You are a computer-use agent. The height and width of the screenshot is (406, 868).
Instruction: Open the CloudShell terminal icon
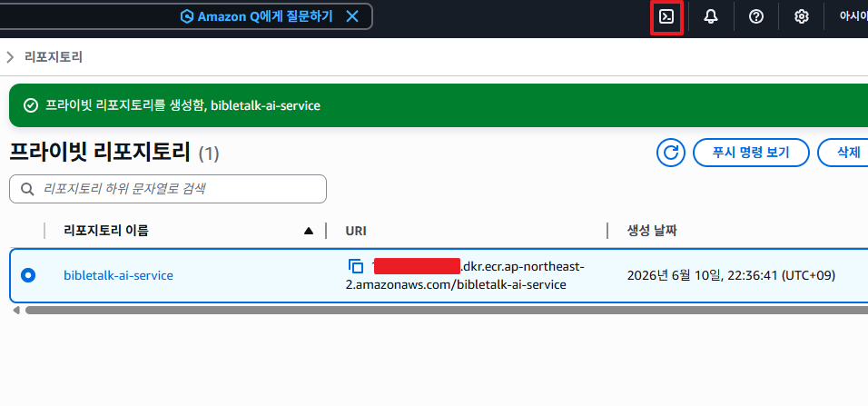tap(666, 17)
